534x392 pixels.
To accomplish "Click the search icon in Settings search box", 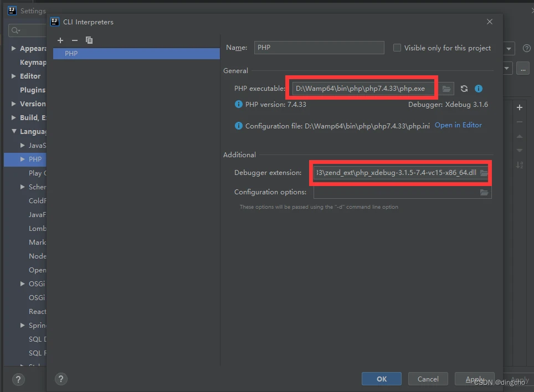I will point(16,30).
